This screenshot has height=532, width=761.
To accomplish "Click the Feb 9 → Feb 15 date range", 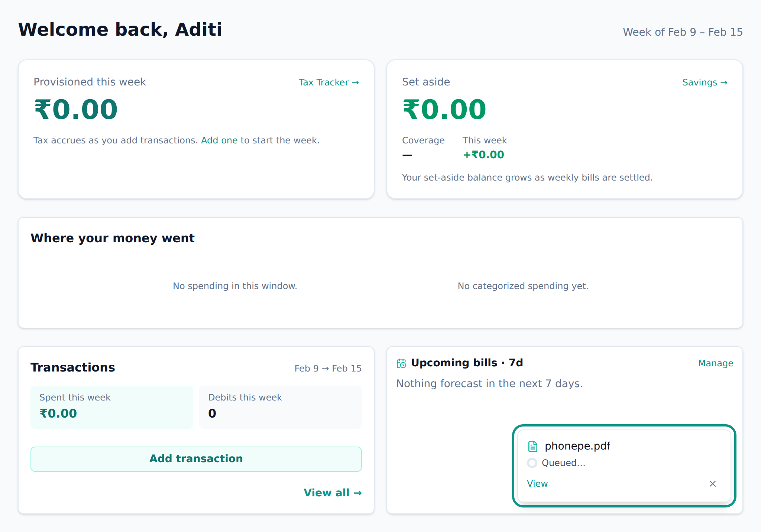I will pyautogui.click(x=328, y=369).
